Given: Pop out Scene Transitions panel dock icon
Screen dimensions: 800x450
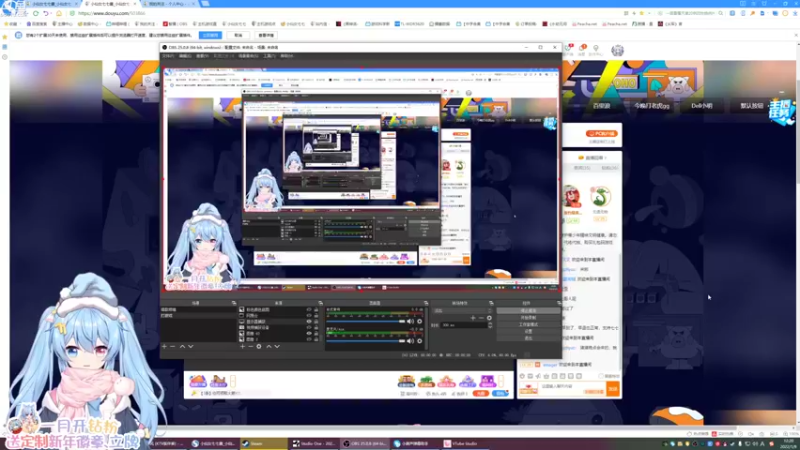Looking at the screenshot, I should point(491,303).
